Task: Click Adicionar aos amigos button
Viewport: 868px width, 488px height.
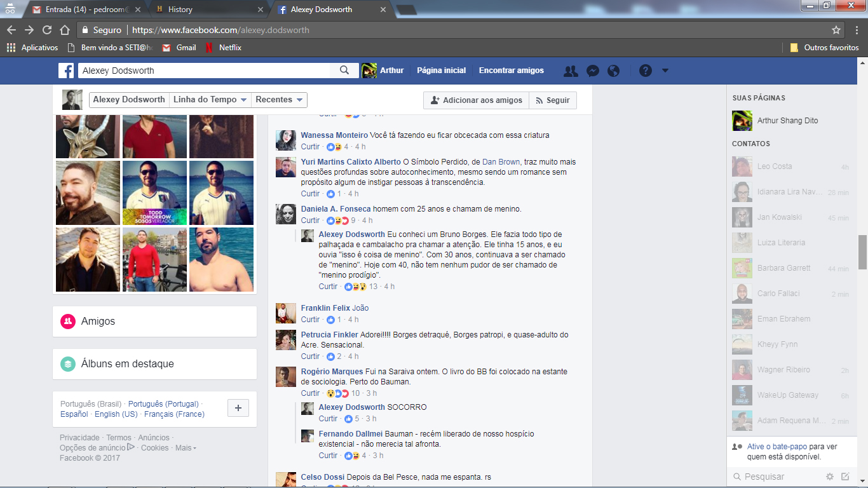Action: click(x=476, y=100)
